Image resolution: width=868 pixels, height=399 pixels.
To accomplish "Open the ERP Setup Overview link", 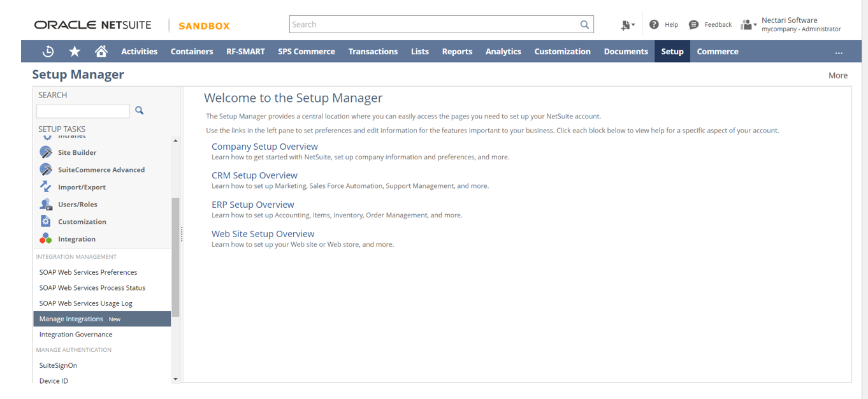I will (252, 205).
